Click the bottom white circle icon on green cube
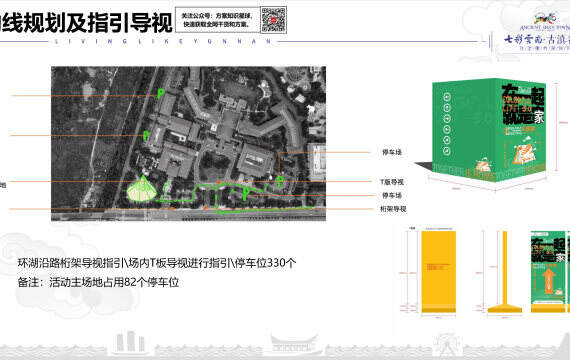 [447, 151]
